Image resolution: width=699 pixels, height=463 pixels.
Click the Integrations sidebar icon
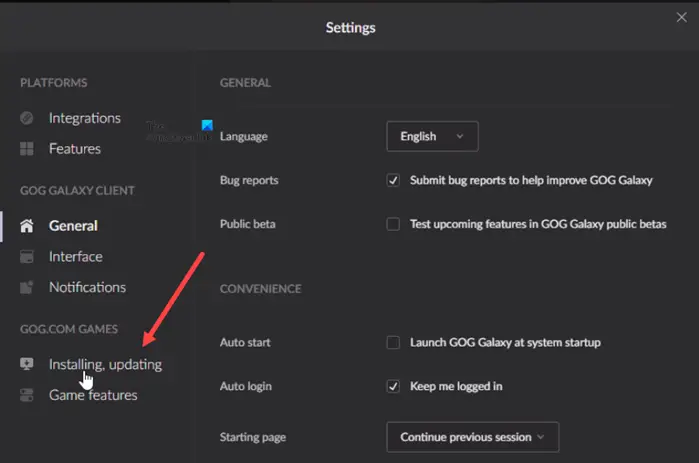click(x=27, y=118)
